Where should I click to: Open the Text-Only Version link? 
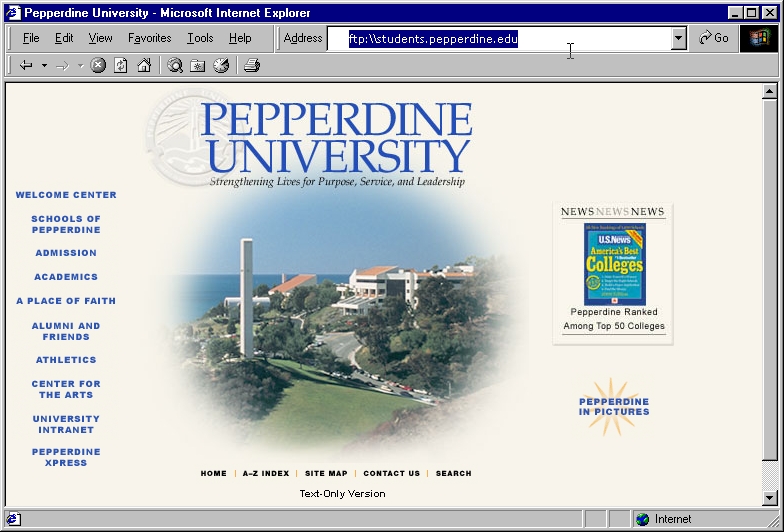tap(342, 494)
